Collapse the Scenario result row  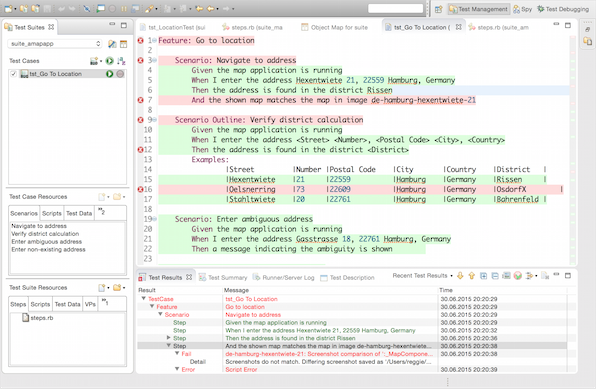pyautogui.click(x=160, y=314)
